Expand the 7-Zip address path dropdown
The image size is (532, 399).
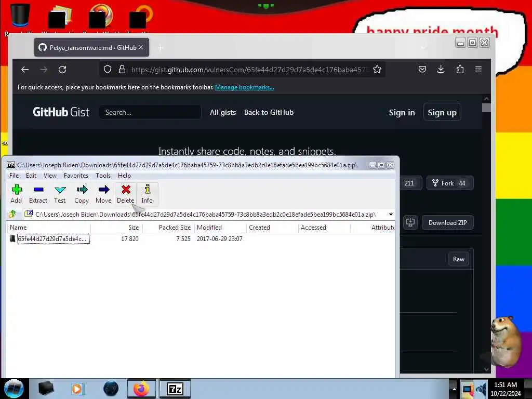[x=391, y=215]
